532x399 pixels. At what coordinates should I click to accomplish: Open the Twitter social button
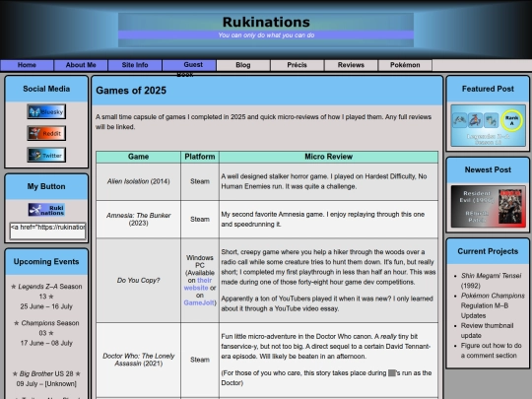[x=46, y=155]
